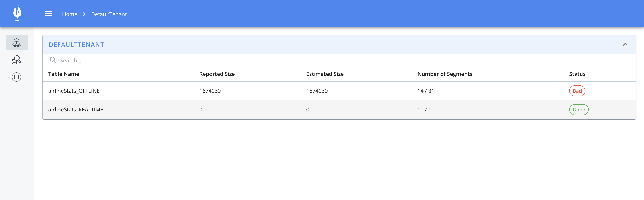Click the Good status badge

(579, 110)
